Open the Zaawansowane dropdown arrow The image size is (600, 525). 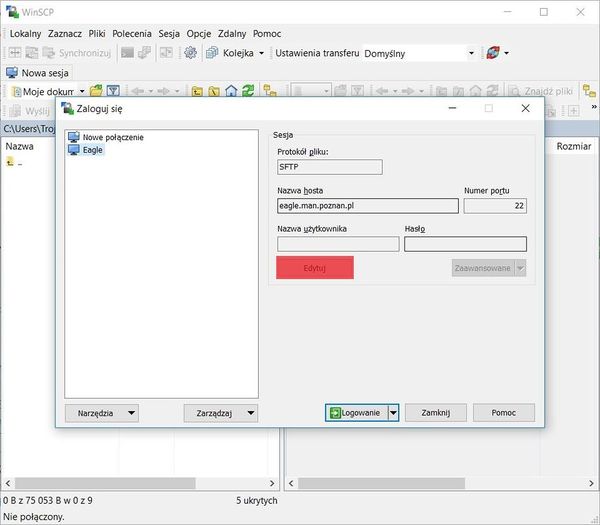(x=520, y=268)
